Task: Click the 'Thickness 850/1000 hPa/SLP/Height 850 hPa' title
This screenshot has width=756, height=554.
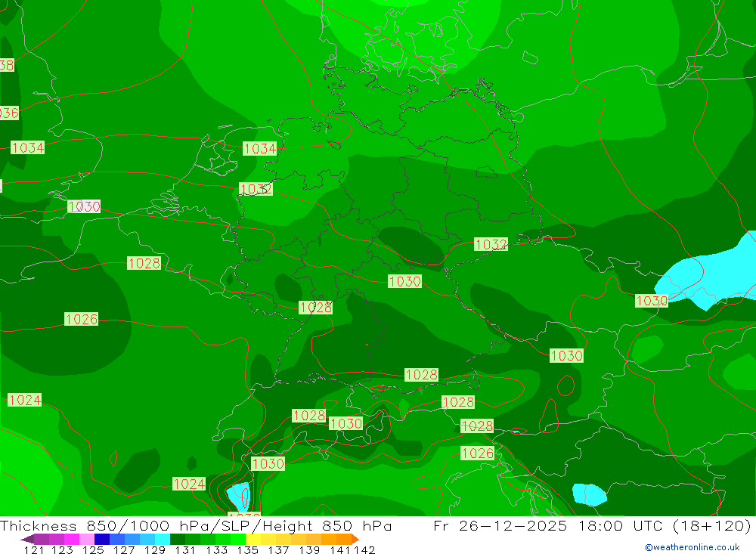Action: pos(196,525)
